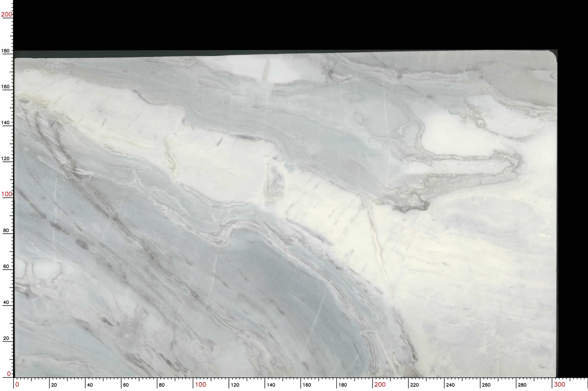
Task: Click the 140 tick label on left ruler
Action: [x=6, y=123]
